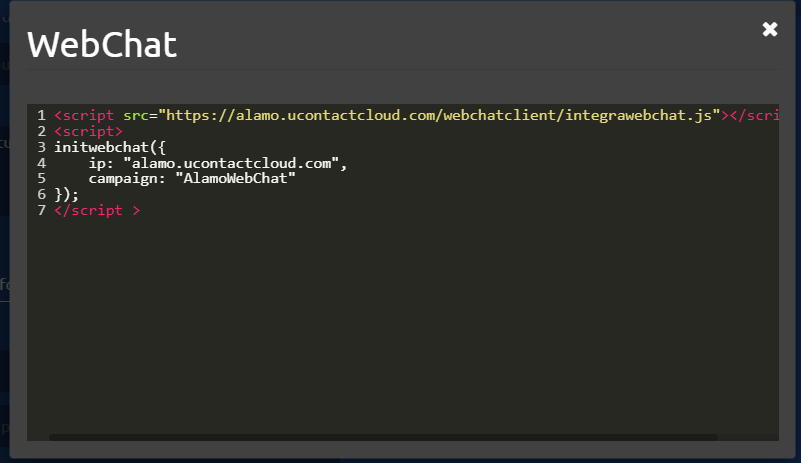Click line number 4 in the gutter
The width and height of the screenshot is (801, 463).
41,163
